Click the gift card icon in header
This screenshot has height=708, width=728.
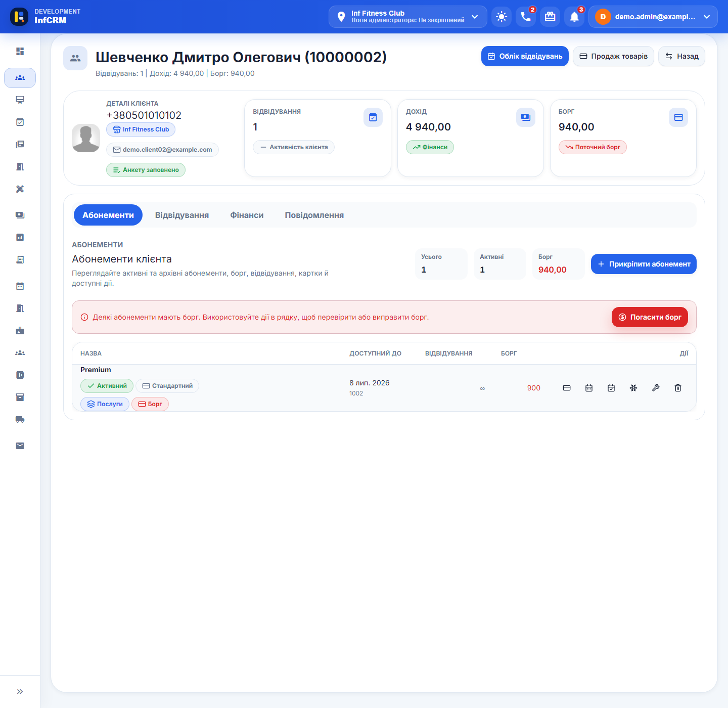550,17
